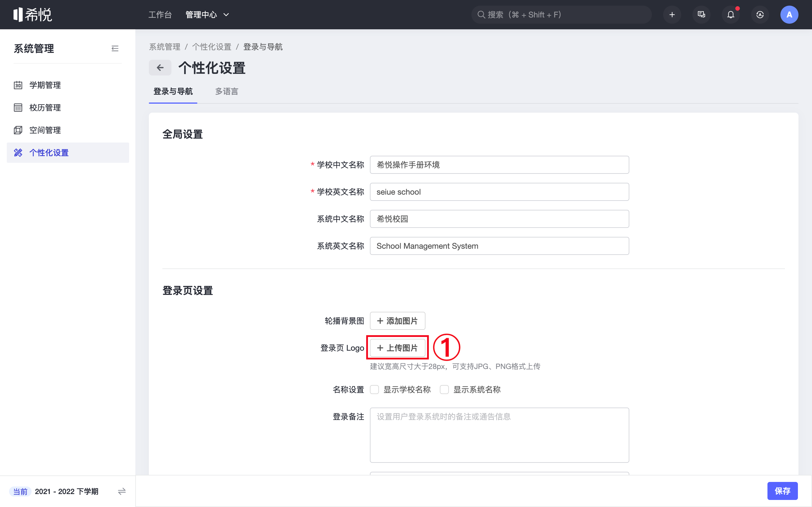Viewport: 812px width, 507px height.
Task: Switch to the 多语言 tab
Action: coord(226,91)
